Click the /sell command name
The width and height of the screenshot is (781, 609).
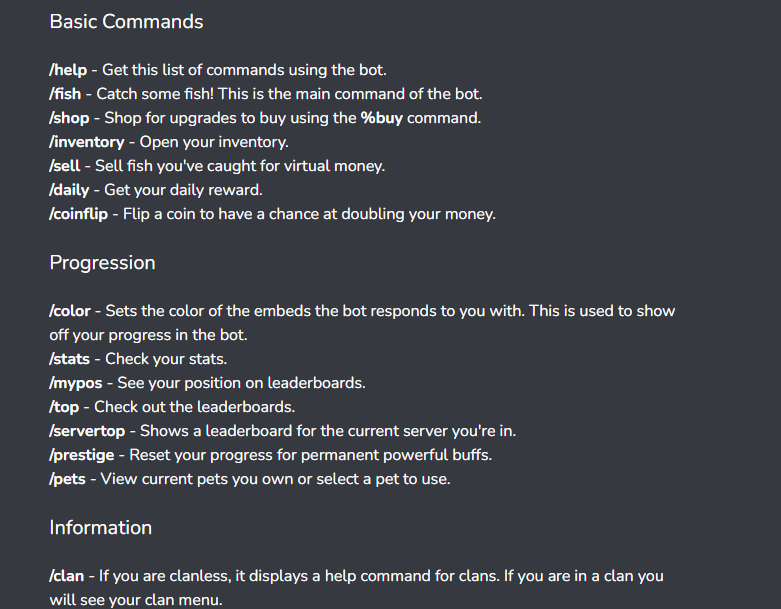65,166
